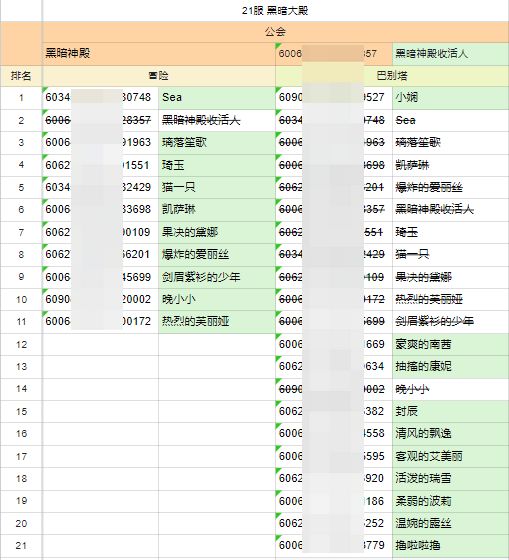
Task: Select the title cell 21服 黑暗大殿
Action: pyautogui.click(x=275, y=11)
